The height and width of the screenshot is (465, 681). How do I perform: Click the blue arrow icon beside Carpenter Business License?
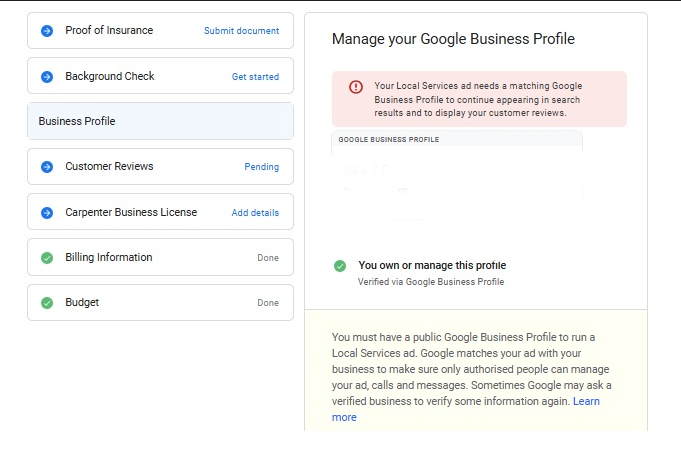[47, 213]
